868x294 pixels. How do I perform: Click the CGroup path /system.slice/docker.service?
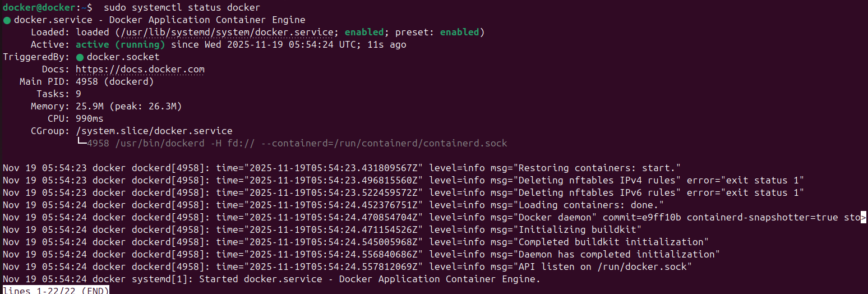(x=154, y=131)
